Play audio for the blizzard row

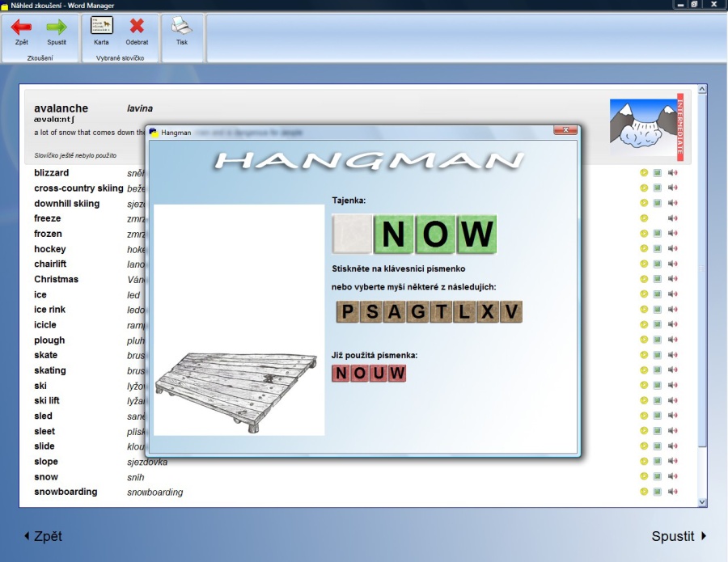tap(672, 173)
